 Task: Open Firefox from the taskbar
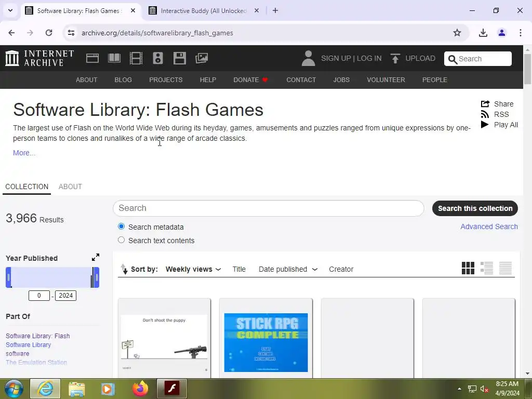[x=140, y=389]
